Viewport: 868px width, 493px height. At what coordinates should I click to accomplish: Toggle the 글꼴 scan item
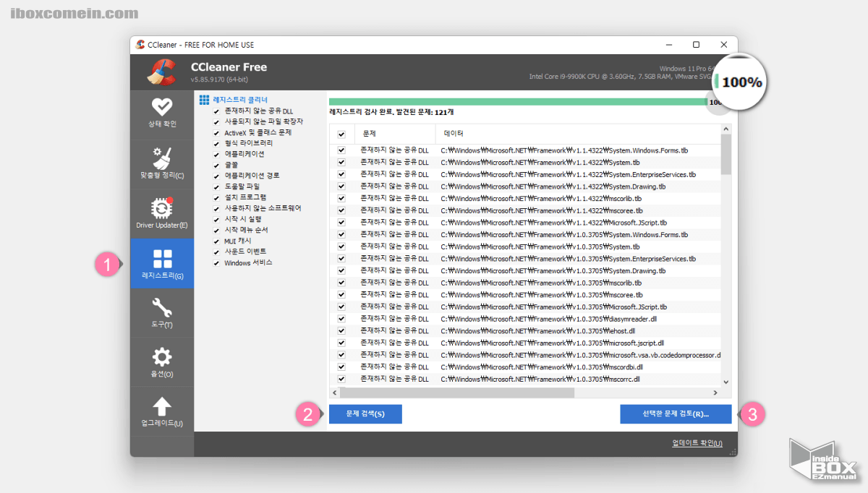coord(215,164)
